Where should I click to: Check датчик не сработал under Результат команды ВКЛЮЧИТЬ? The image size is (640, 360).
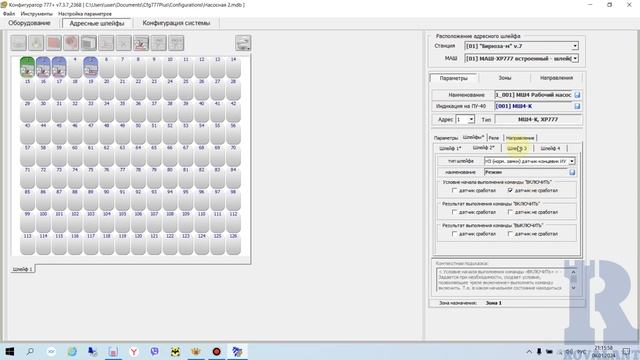click(510, 212)
